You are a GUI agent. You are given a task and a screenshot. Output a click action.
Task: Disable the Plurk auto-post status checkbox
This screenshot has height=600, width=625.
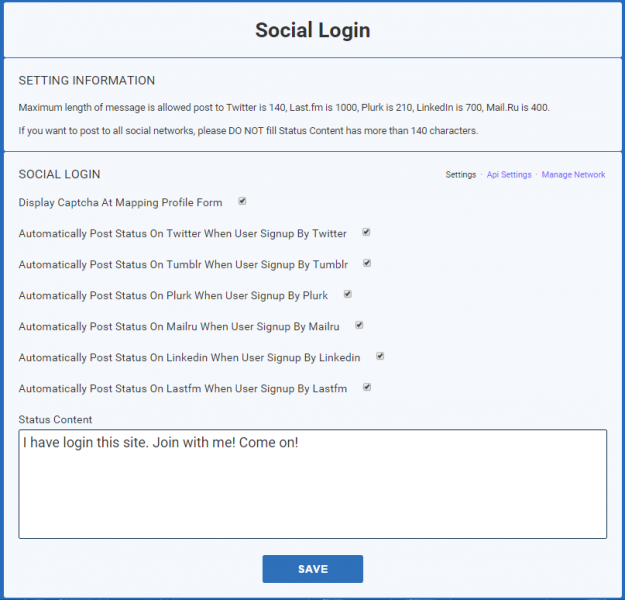click(x=348, y=294)
